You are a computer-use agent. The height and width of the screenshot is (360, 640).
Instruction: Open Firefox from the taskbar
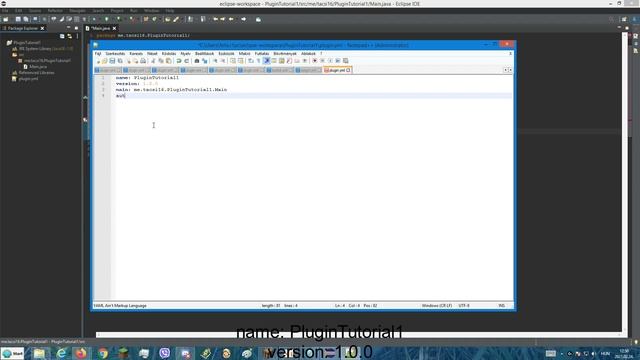(81, 353)
